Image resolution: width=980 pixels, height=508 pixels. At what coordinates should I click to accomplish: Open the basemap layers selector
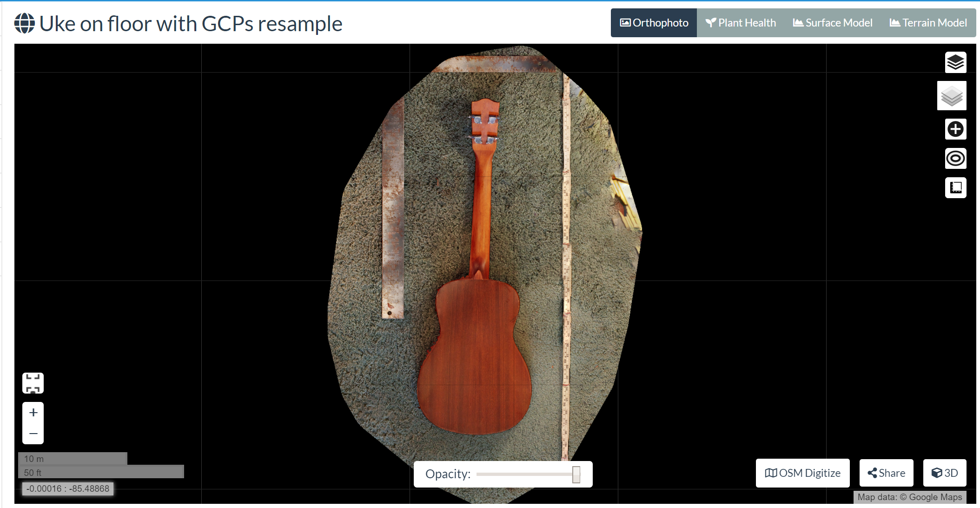pyautogui.click(x=952, y=96)
